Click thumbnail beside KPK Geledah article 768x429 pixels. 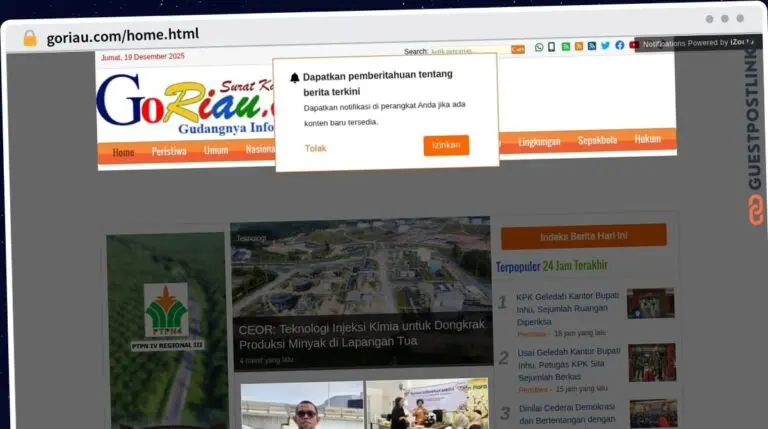coord(650,304)
